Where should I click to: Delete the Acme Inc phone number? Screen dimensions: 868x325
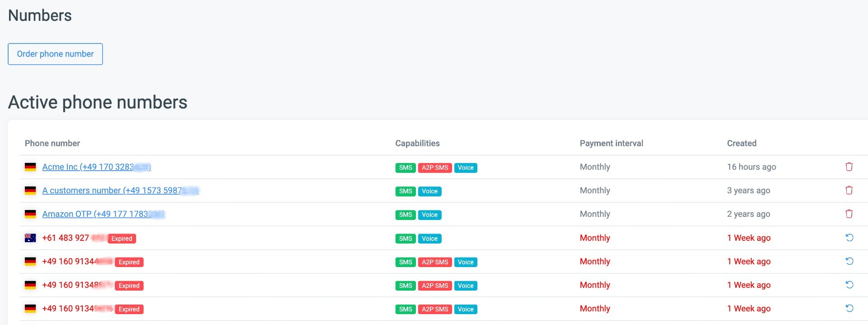(x=849, y=167)
